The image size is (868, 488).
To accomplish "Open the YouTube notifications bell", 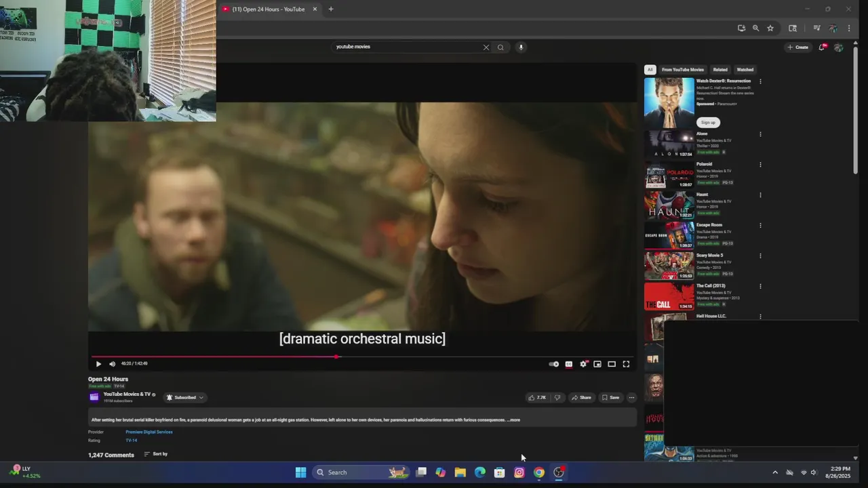I will click(x=822, y=47).
